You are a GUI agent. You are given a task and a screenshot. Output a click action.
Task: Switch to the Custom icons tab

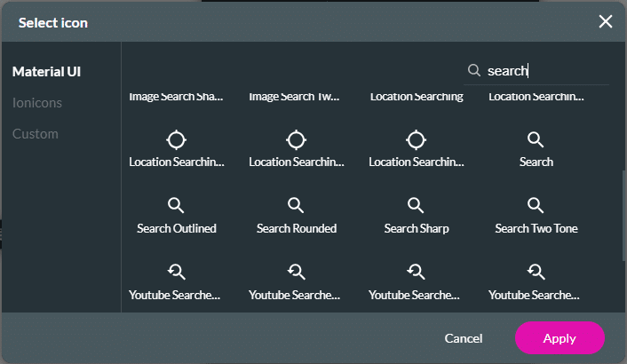coord(36,134)
